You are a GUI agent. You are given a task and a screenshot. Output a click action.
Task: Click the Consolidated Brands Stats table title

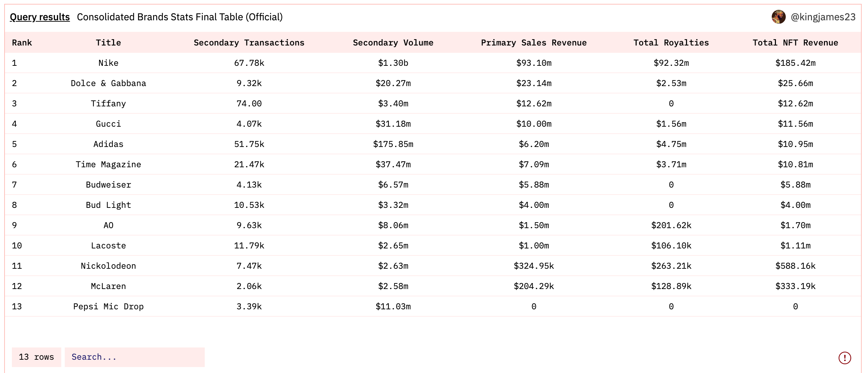180,17
